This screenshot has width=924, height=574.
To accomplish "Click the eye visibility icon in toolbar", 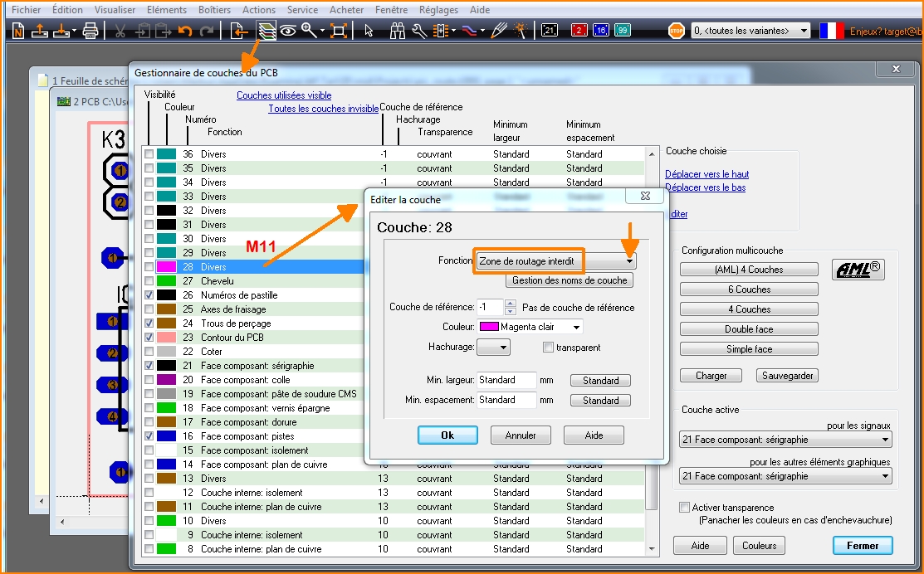I will click(288, 31).
